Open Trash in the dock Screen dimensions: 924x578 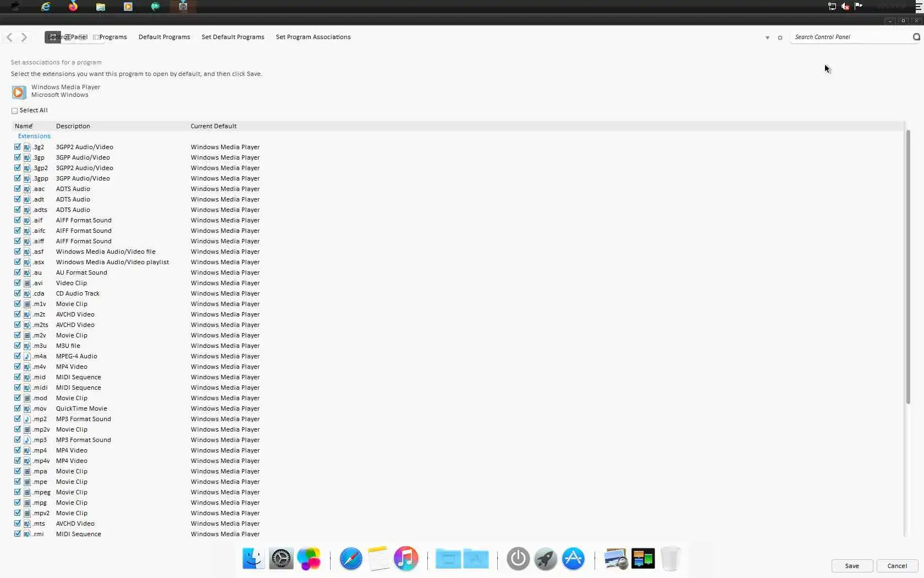[670, 559]
